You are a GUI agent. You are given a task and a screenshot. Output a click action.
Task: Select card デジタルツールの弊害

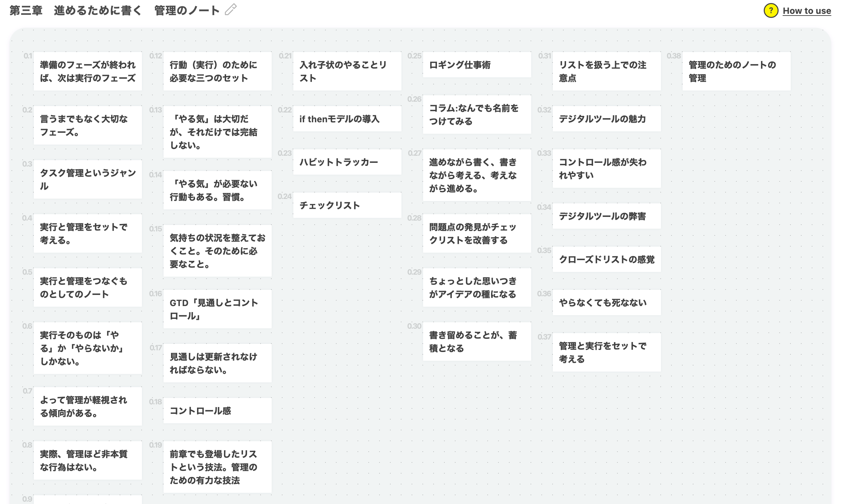pyautogui.click(x=606, y=216)
